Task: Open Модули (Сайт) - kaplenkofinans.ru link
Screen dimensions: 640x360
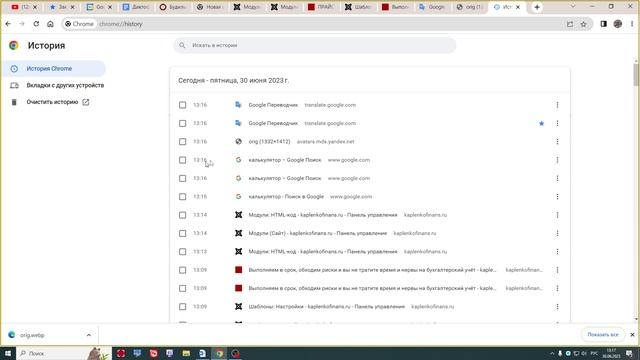Action: click(x=318, y=233)
